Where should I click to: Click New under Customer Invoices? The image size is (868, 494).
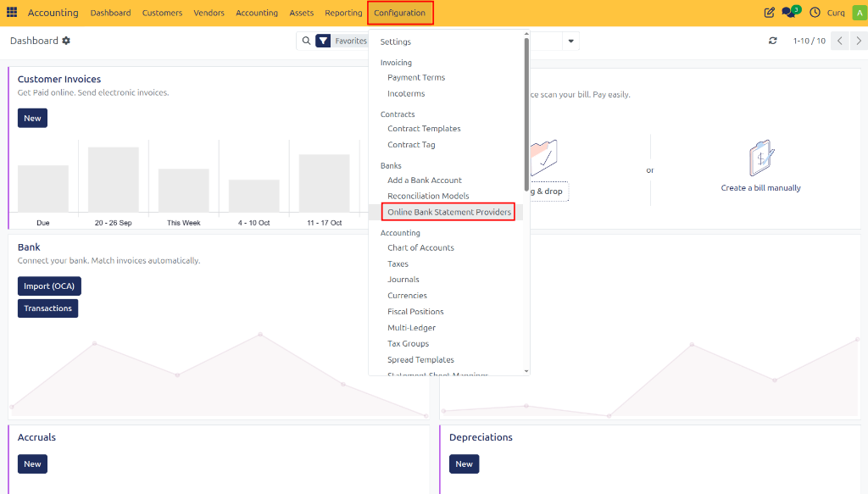tap(32, 118)
